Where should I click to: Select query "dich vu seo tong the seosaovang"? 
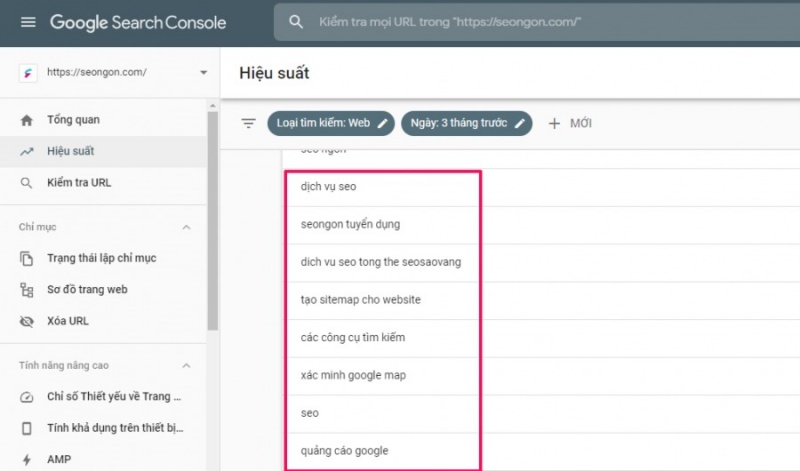(383, 263)
